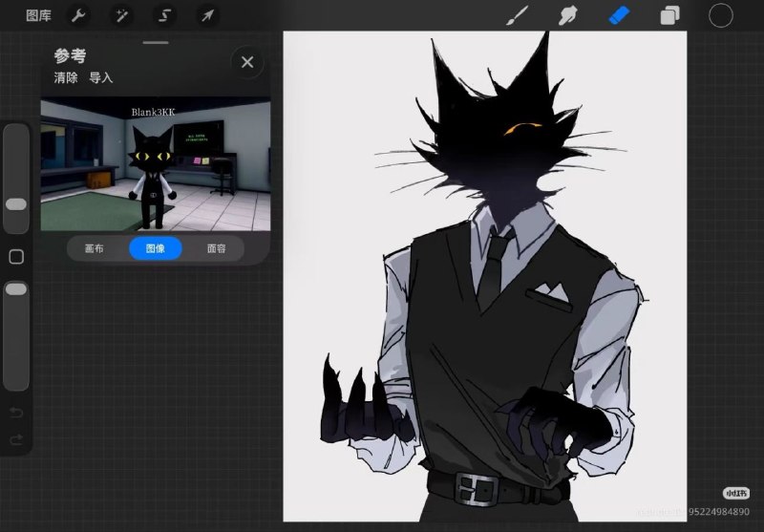Viewport: 764px width, 532px height.
Task: Activate the Transform arrow tool
Action: [x=207, y=15]
